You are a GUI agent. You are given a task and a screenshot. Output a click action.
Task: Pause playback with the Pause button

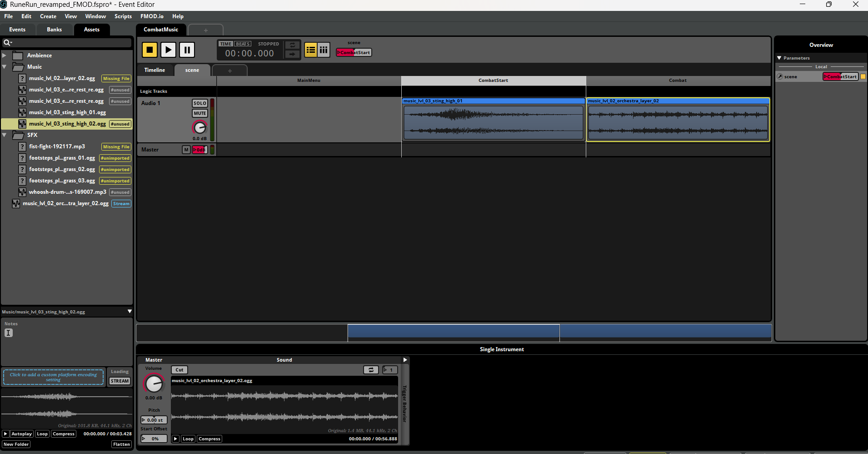[187, 50]
